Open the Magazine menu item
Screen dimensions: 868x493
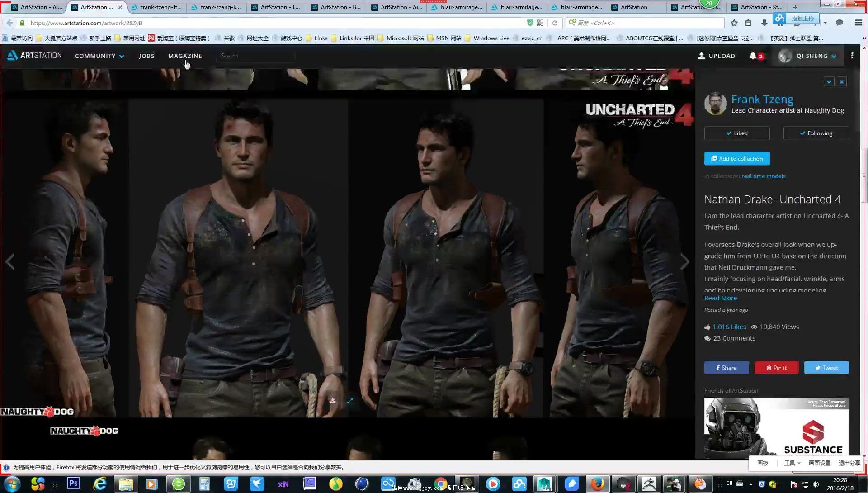click(x=185, y=56)
